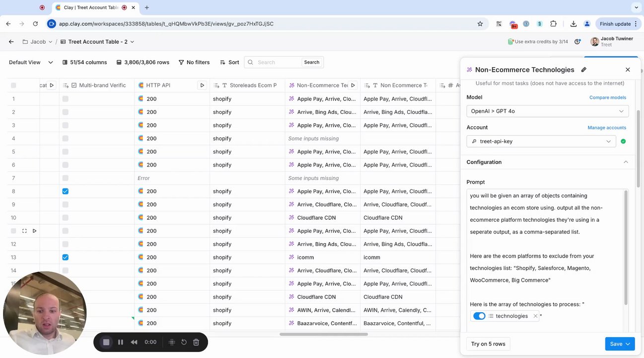Navigate back in the browser

pos(8,24)
